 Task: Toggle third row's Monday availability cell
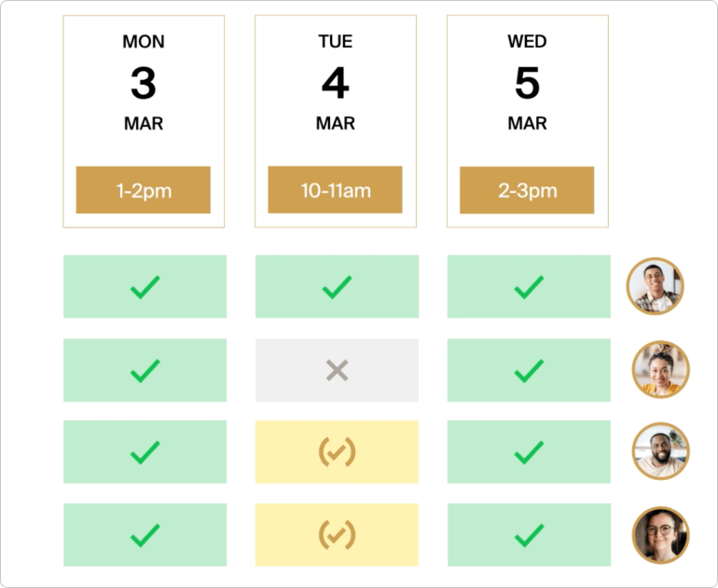click(x=145, y=453)
